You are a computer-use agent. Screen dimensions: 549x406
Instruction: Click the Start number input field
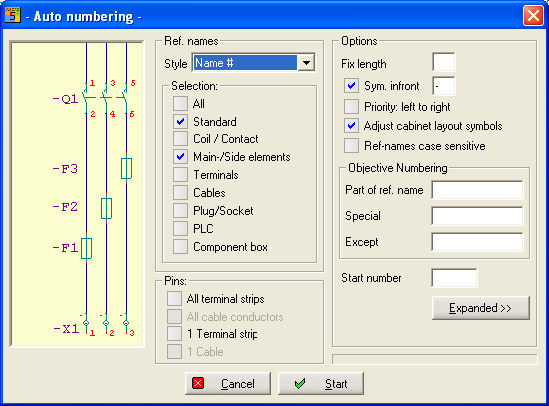point(454,278)
